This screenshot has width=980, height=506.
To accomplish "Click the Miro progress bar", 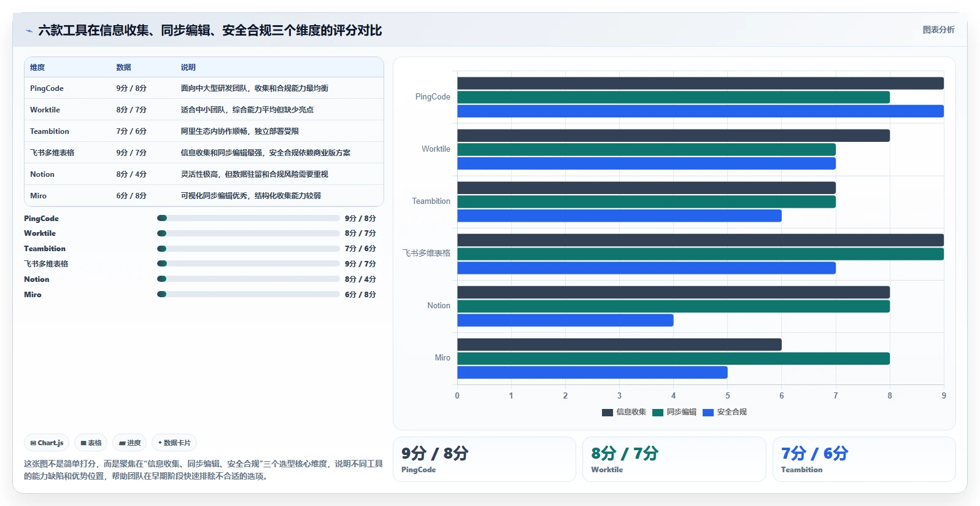I will pyautogui.click(x=248, y=294).
